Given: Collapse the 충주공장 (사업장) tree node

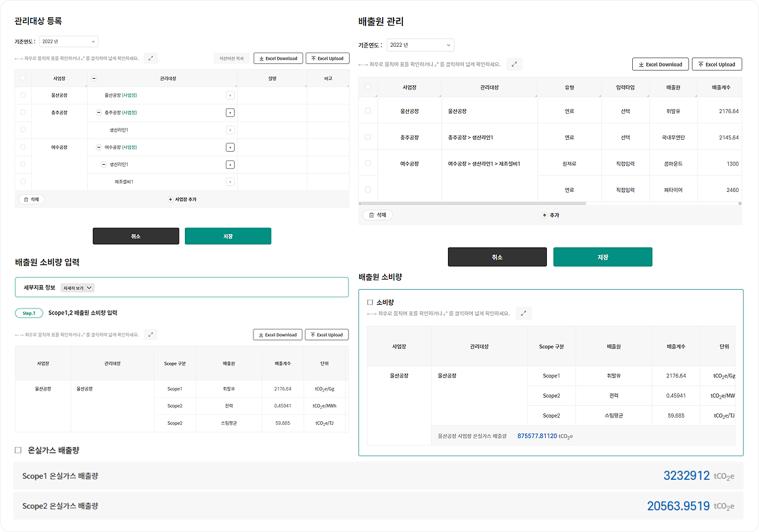Looking at the screenshot, I should pyautogui.click(x=98, y=113).
